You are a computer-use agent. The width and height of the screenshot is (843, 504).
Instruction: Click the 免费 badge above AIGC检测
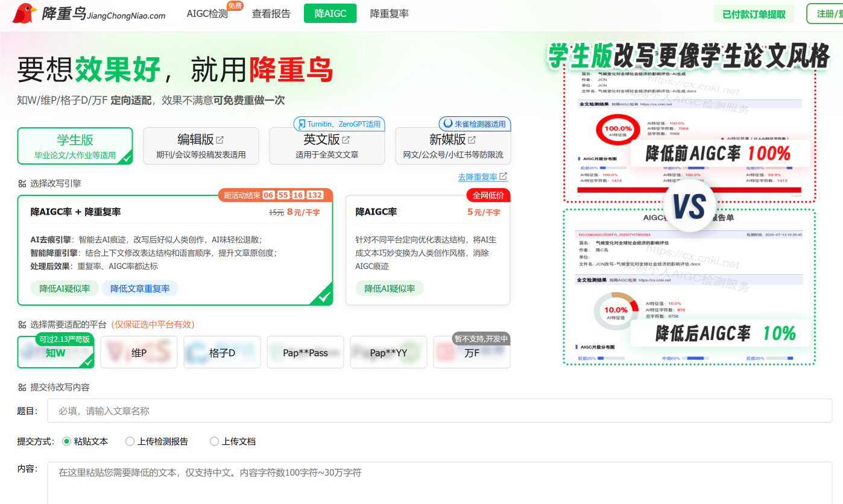point(235,5)
